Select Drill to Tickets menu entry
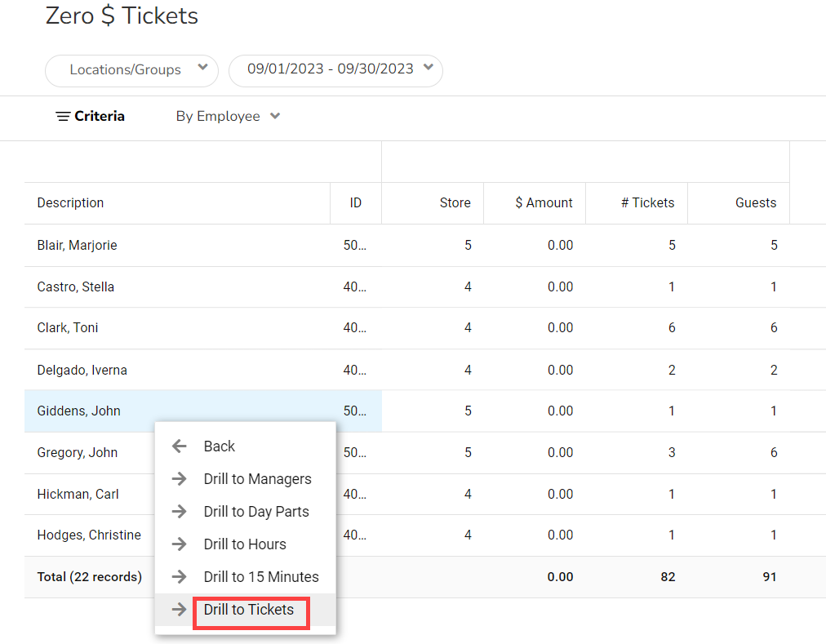This screenshot has height=644, width=826. 249,610
